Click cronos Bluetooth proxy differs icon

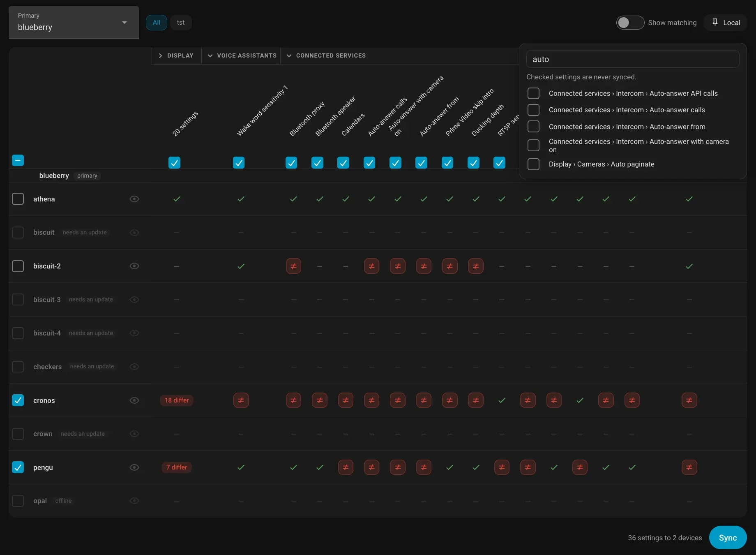(x=293, y=400)
